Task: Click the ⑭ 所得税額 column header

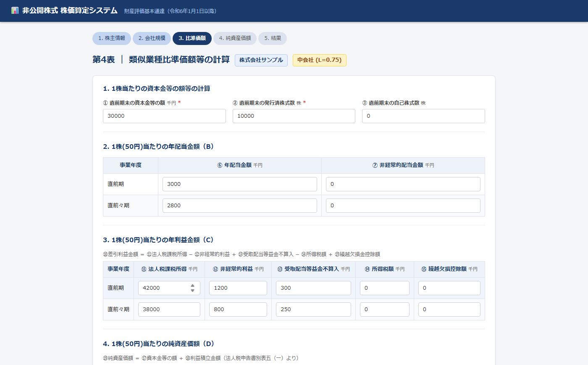Action: tap(385, 269)
